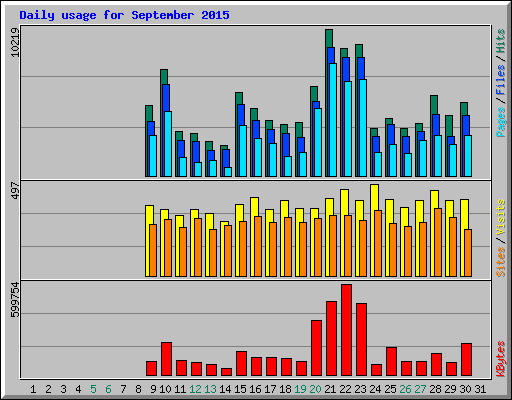This screenshot has height=400, width=512.
Task: Click the red KBytes bar for day 10
Action: 166,359
